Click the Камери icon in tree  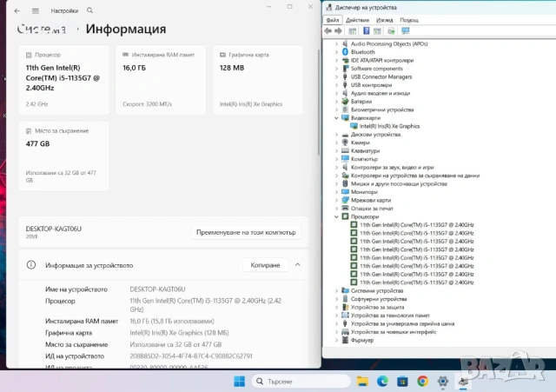(x=345, y=143)
